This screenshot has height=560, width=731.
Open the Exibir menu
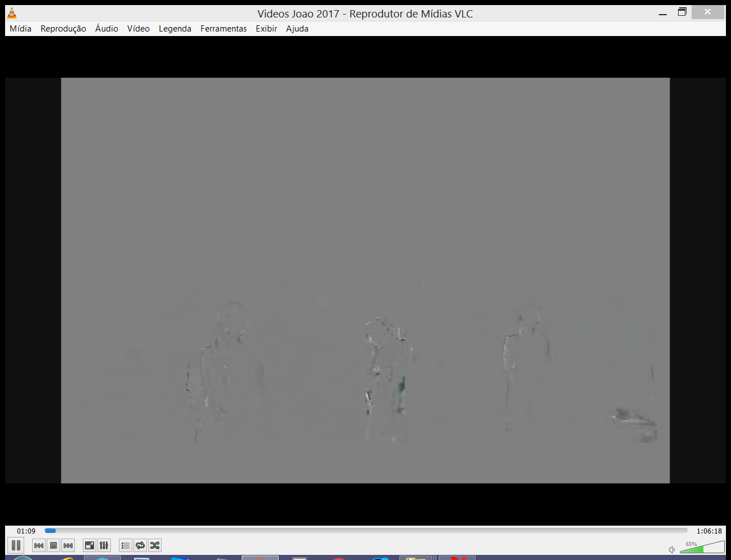point(266,29)
